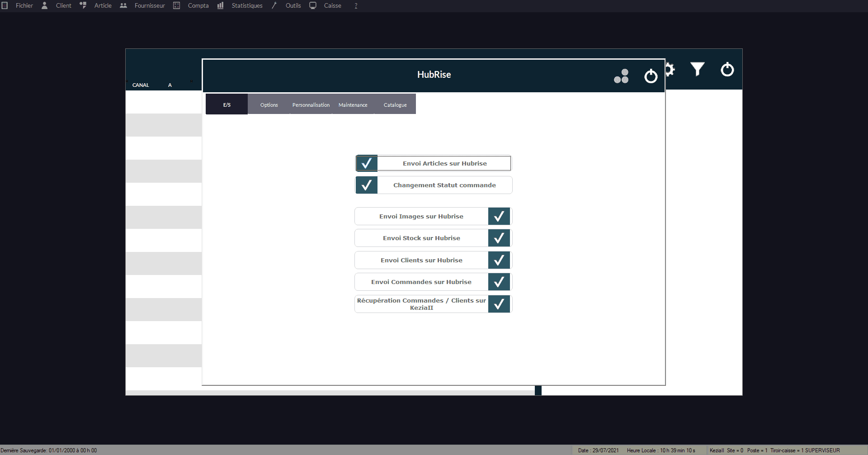
Task: Open the Fichier menu
Action: (24, 6)
